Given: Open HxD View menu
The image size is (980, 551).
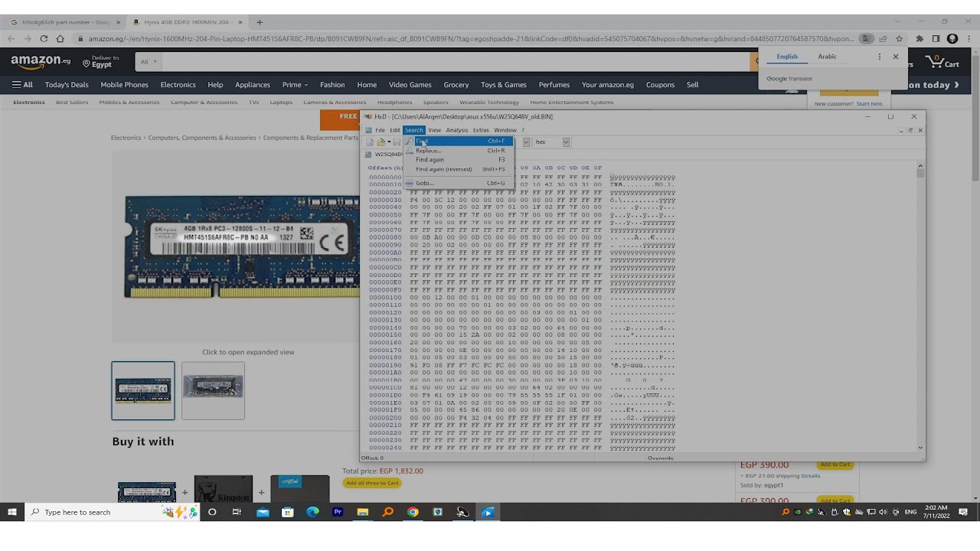Looking at the screenshot, I should (x=434, y=130).
